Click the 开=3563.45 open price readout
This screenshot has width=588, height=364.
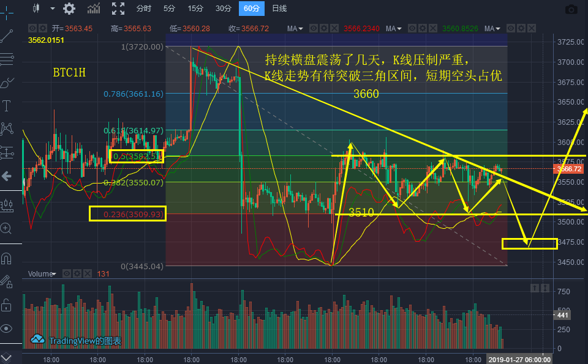tap(72, 29)
